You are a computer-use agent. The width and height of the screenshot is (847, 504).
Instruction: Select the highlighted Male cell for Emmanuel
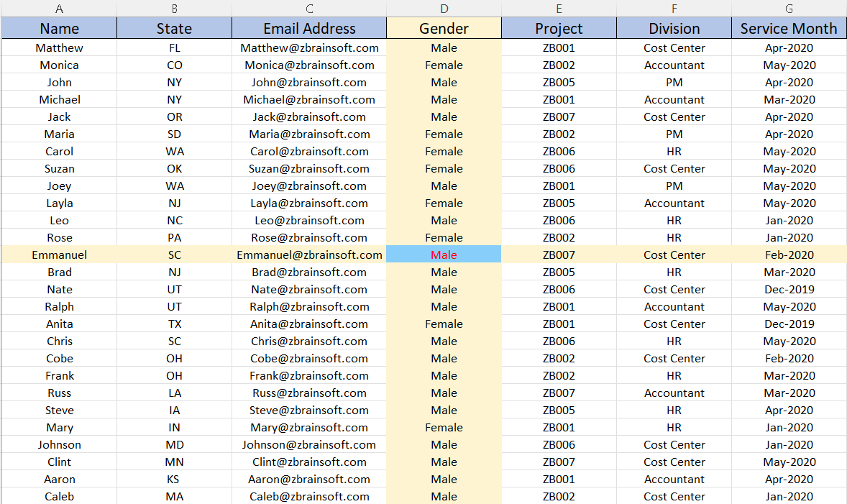pyautogui.click(x=444, y=255)
